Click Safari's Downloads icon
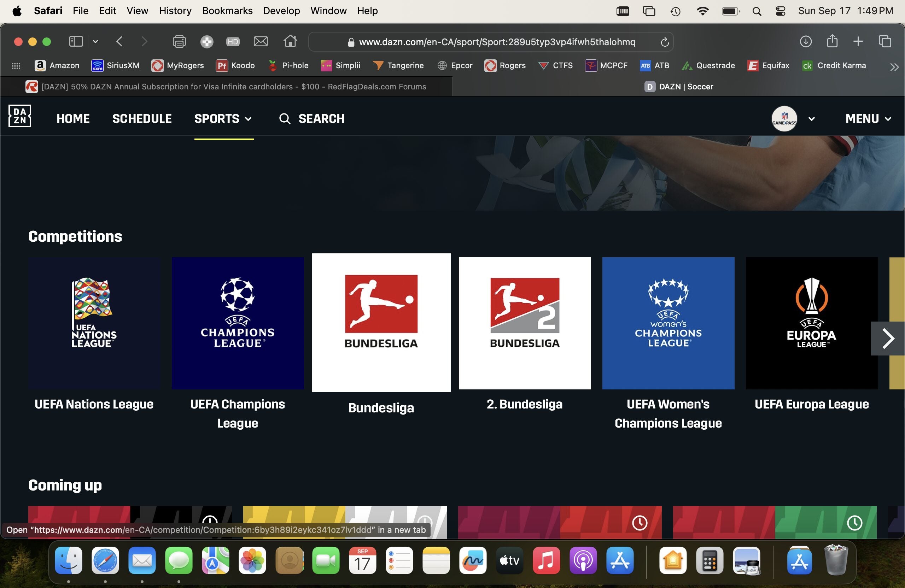 tap(806, 41)
